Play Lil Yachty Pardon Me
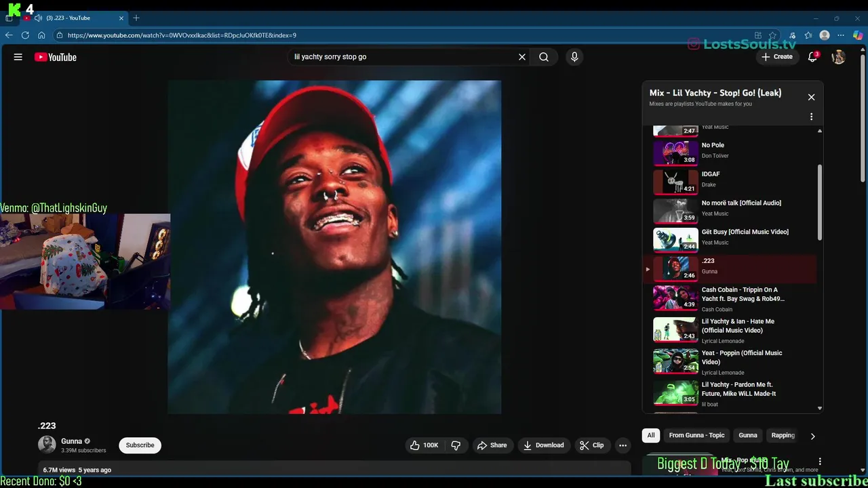 [729, 393]
